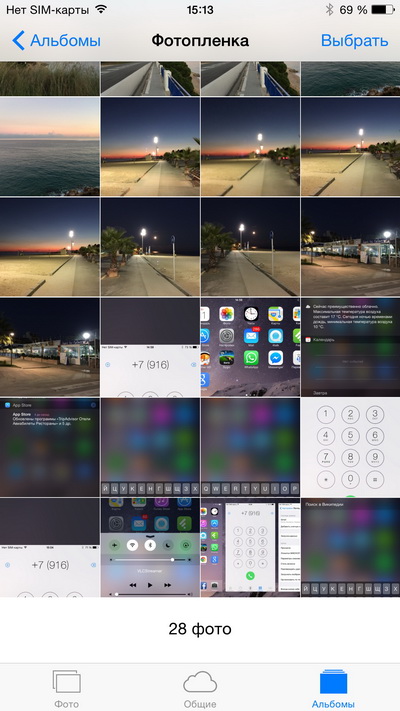Tap the battery indicator icon

(x=383, y=10)
